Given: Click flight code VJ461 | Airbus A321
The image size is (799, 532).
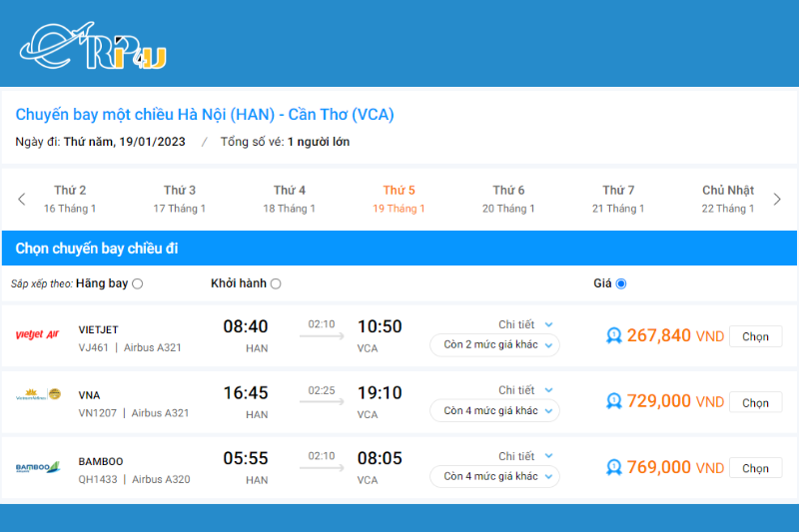Looking at the screenshot, I should coord(130,347).
